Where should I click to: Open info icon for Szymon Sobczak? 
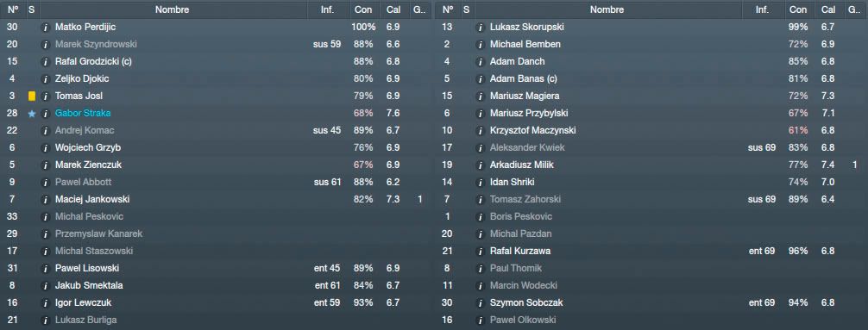481,303
